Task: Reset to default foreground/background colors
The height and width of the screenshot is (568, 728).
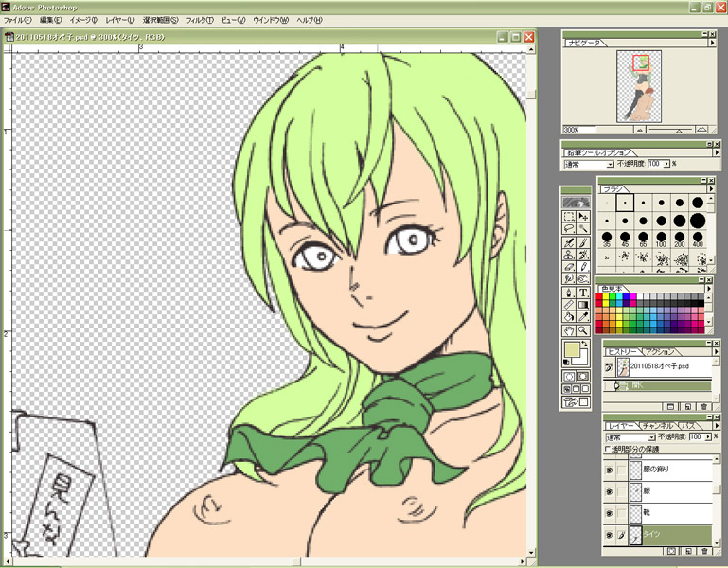Action: point(566,363)
